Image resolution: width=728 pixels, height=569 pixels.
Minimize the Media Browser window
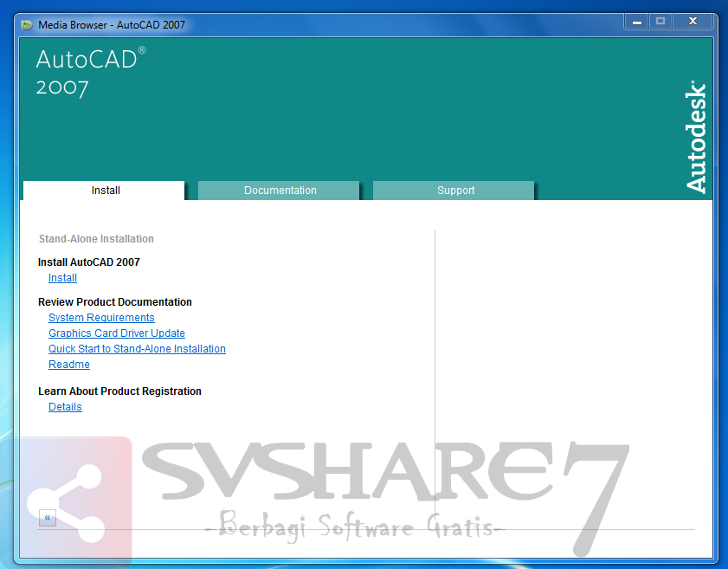coord(636,22)
